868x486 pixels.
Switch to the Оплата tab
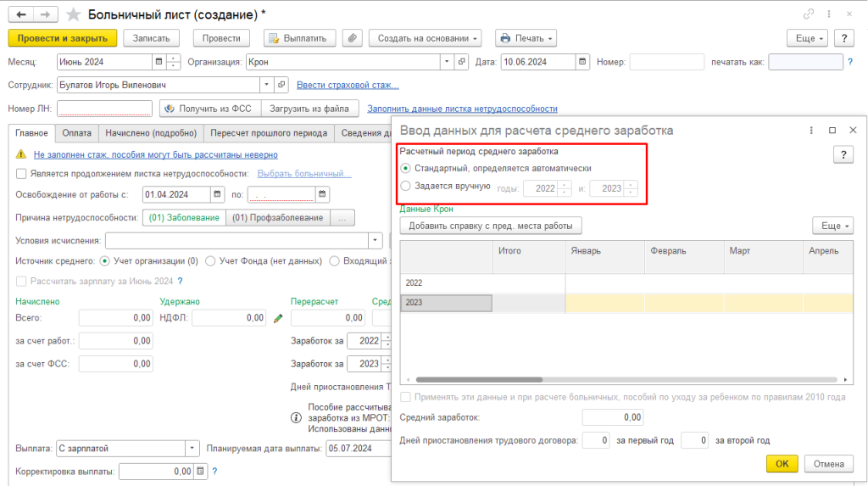[x=77, y=133]
